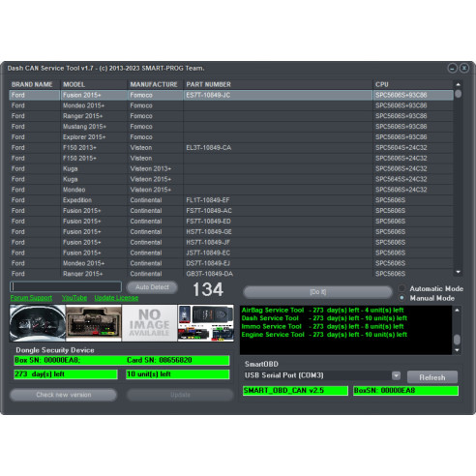Select the Mondeo Visteon 2015+ row

tap(231, 190)
